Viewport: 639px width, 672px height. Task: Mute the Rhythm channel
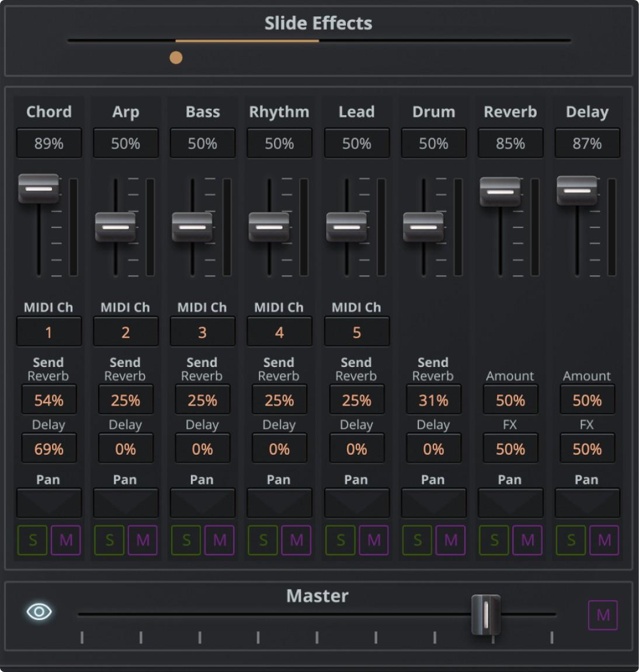click(296, 540)
